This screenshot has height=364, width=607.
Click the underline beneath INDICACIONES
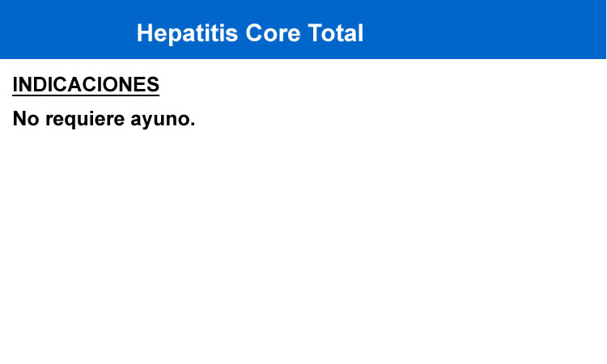86,95
